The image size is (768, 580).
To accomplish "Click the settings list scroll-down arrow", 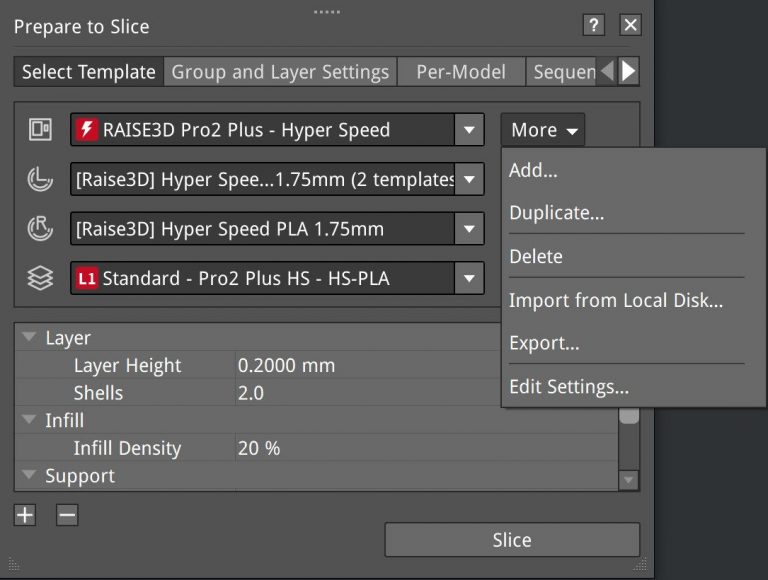I will coord(629,480).
